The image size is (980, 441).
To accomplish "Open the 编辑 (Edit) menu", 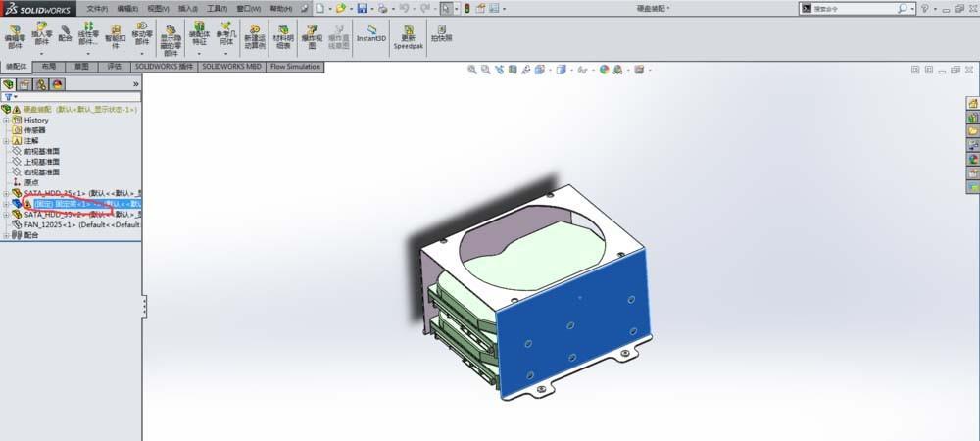I will [x=127, y=9].
